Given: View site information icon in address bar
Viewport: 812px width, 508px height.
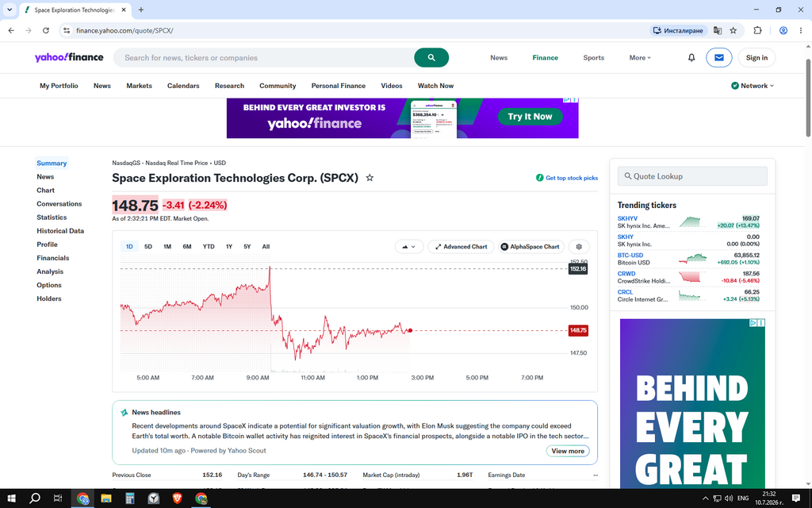Looking at the screenshot, I should [67, 31].
